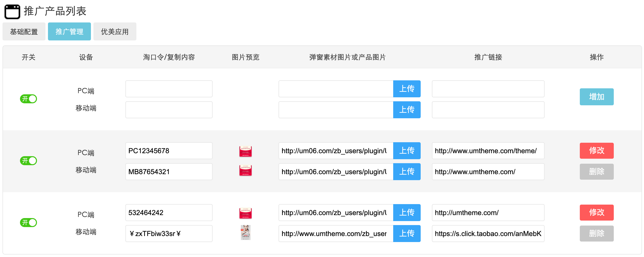The height and width of the screenshot is (257, 644).
Task: Click 修改 on the second product row
Action: [597, 151]
